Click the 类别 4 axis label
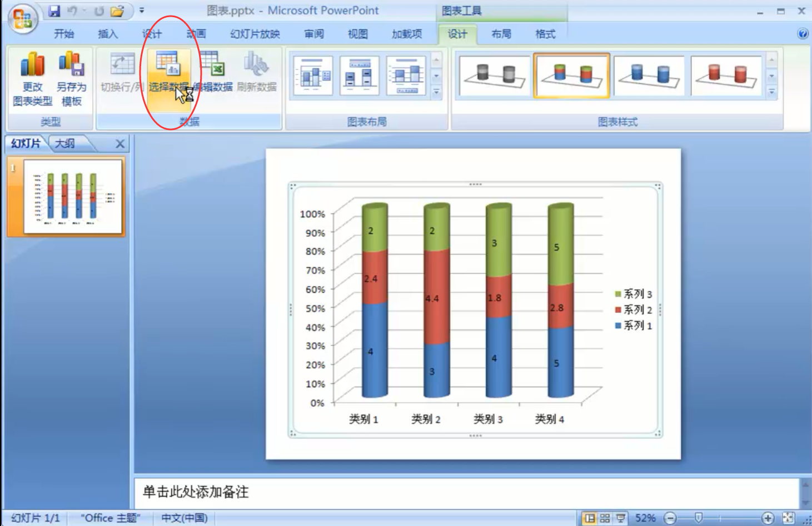The width and height of the screenshot is (812, 526). tap(550, 419)
